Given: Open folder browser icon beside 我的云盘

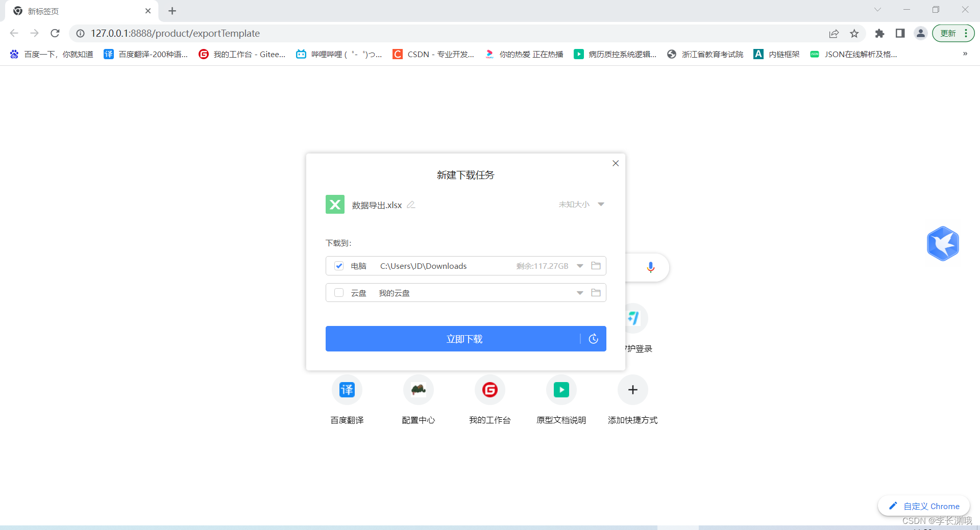Looking at the screenshot, I should click(595, 292).
